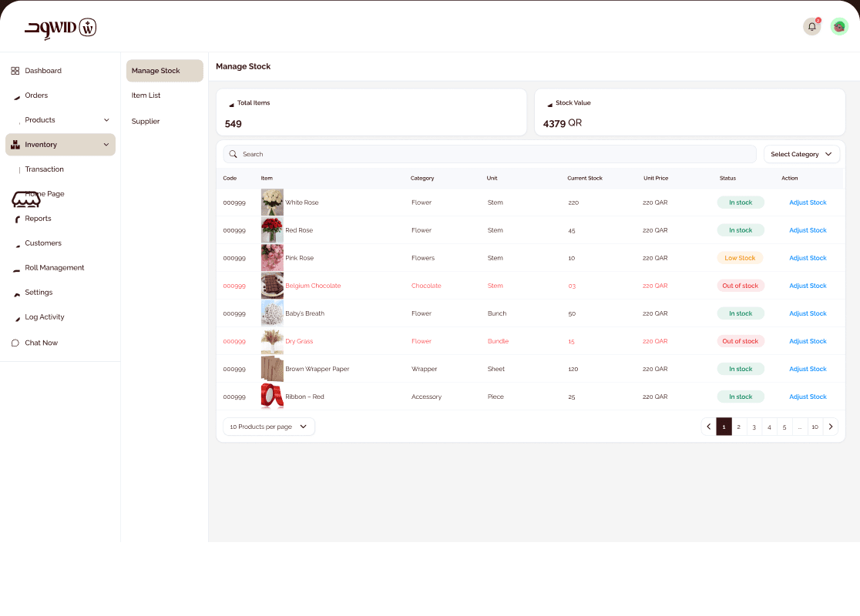Open the user profile avatar

point(839,26)
